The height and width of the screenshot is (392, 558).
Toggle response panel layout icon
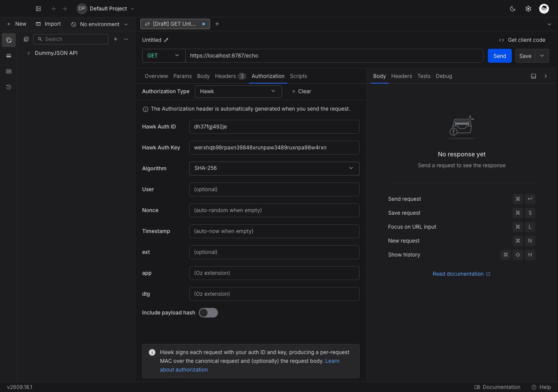click(534, 76)
